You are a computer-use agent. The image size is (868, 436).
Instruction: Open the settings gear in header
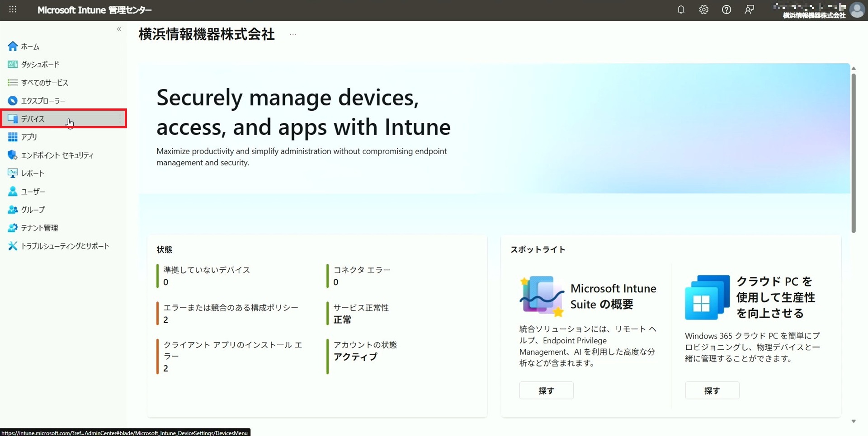pos(703,9)
